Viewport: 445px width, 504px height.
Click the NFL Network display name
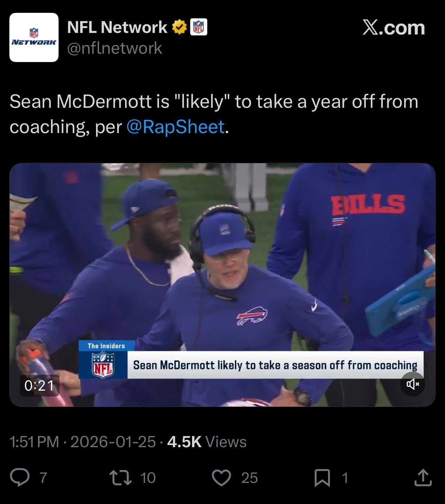(x=117, y=27)
